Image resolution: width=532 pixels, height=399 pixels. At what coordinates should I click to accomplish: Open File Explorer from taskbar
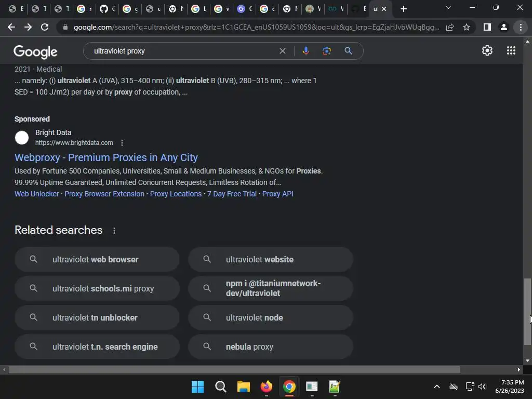click(x=243, y=387)
